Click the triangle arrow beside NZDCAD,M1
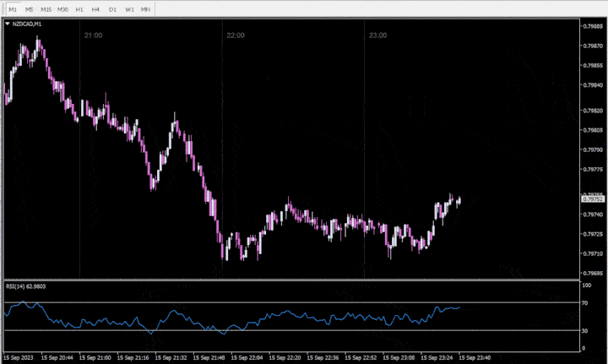This screenshot has width=608, height=364. point(8,24)
